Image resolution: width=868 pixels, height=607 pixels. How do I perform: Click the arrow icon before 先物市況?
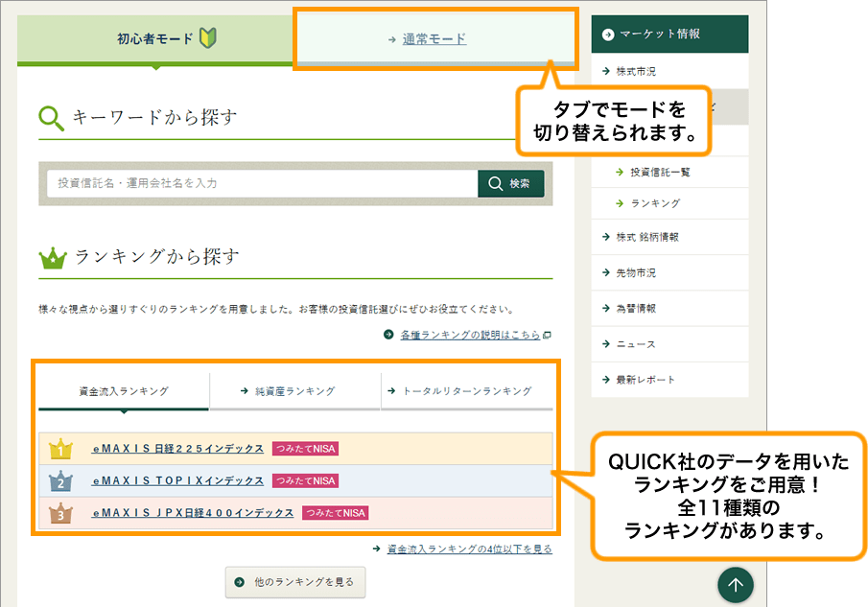click(606, 272)
